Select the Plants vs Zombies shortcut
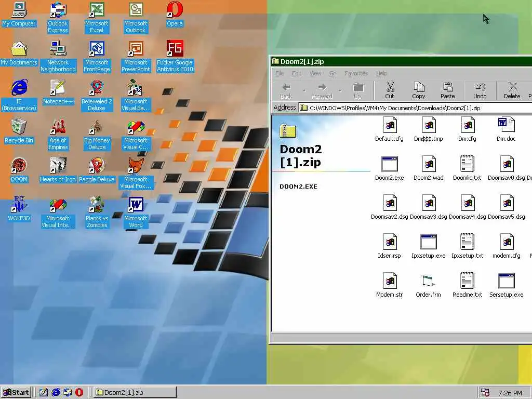 (x=97, y=212)
